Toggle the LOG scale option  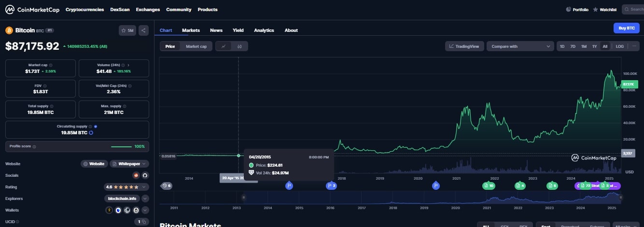coord(620,46)
